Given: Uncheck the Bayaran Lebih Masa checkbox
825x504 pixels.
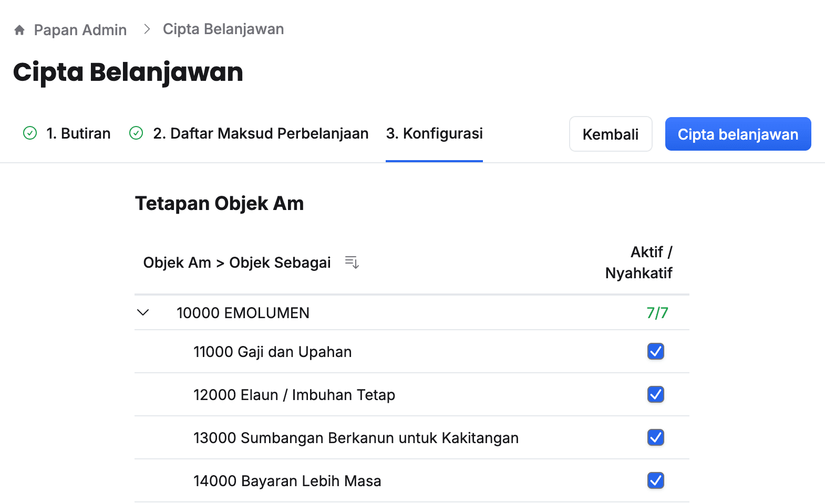Looking at the screenshot, I should [x=655, y=480].
